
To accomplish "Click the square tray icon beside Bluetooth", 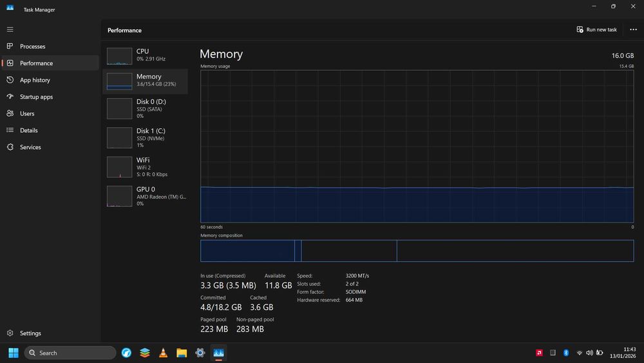I will [553, 353].
